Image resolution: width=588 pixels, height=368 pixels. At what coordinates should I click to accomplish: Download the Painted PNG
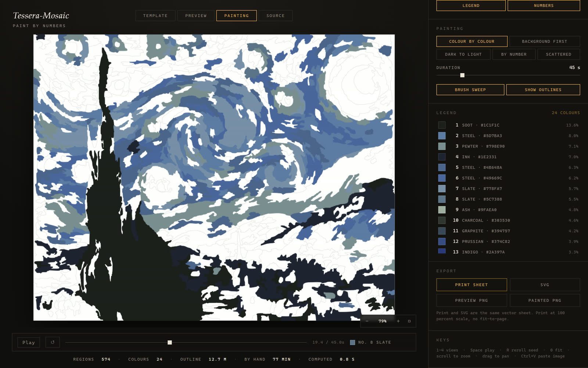click(545, 300)
